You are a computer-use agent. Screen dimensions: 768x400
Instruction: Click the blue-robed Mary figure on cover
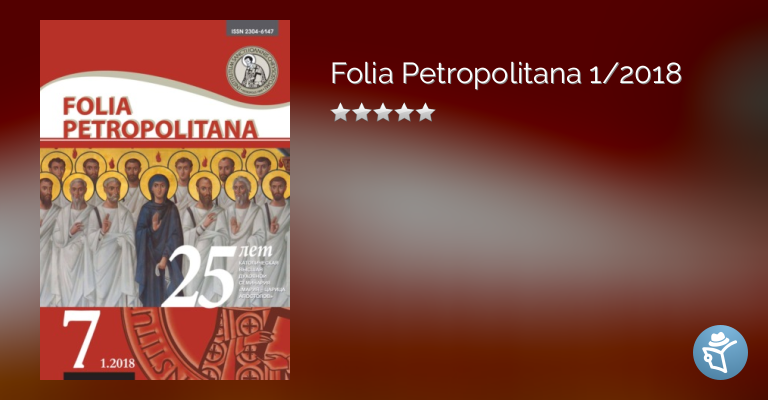[158, 237]
